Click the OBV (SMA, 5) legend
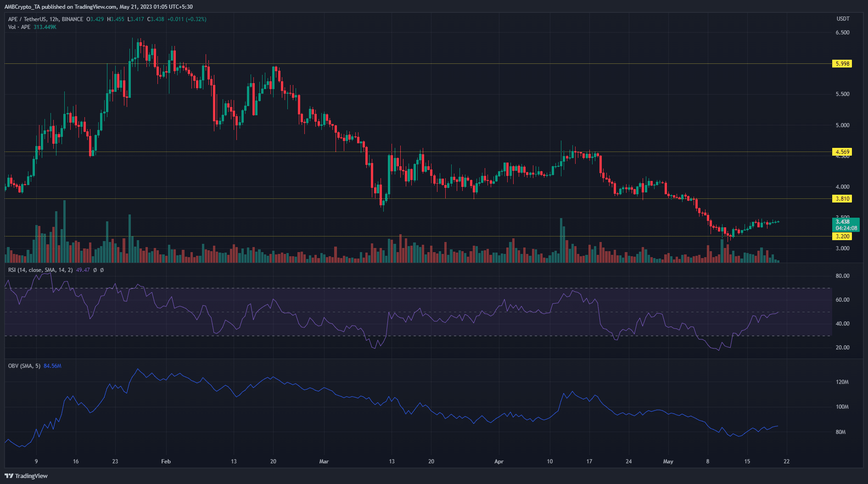Viewport: 868px width, 484px height. [x=24, y=366]
